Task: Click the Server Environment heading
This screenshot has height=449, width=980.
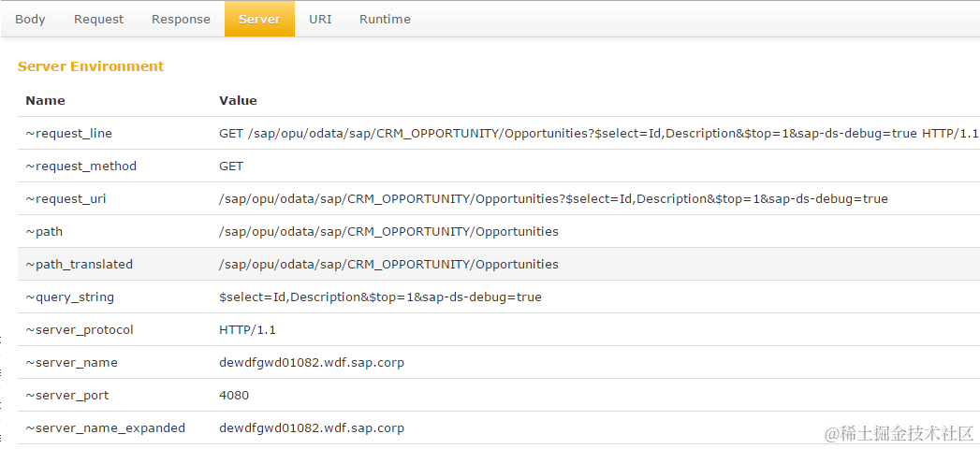Action: point(91,66)
